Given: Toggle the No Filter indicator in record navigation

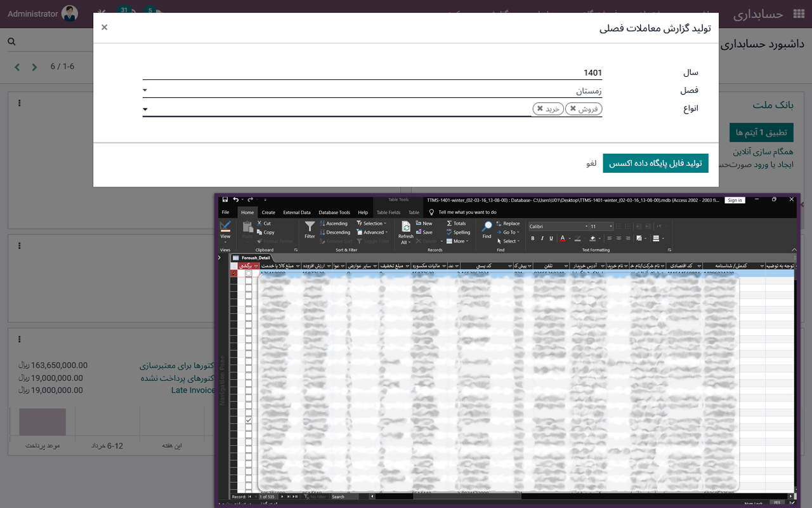Looking at the screenshot, I should (314, 497).
